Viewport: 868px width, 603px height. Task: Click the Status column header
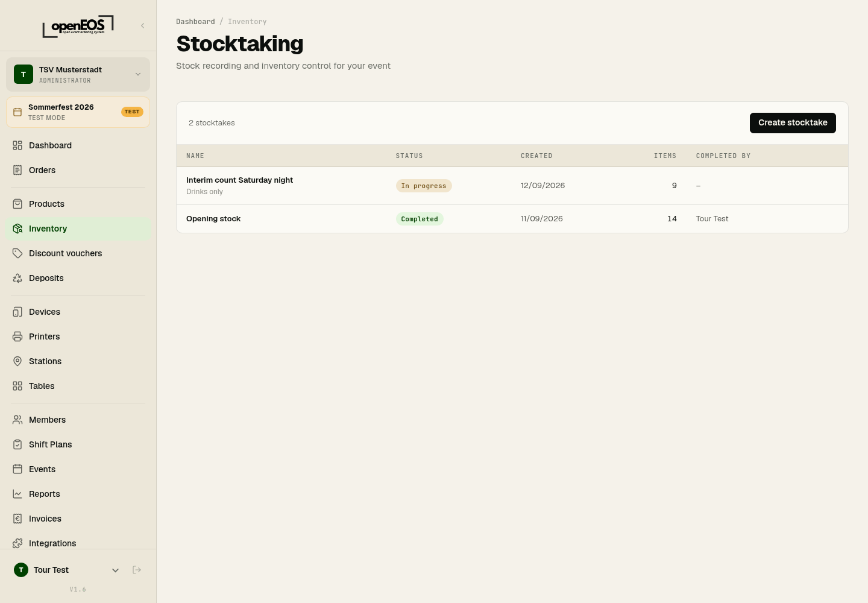[x=409, y=156]
